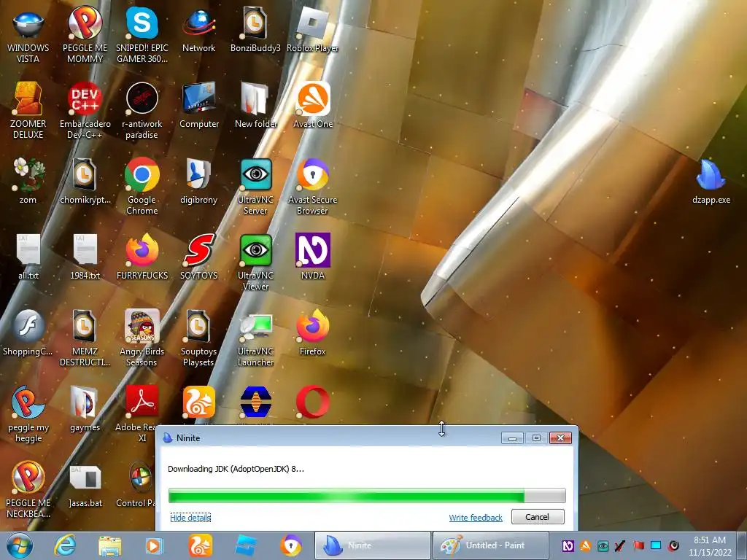The width and height of the screenshot is (747, 560).
Task: Click Hide details link in Ninite
Action: tap(190, 517)
